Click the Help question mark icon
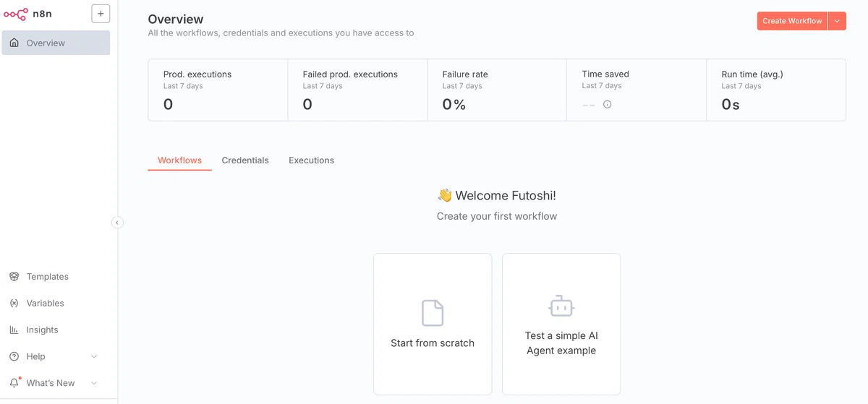This screenshot has height=404, width=868. coord(14,356)
